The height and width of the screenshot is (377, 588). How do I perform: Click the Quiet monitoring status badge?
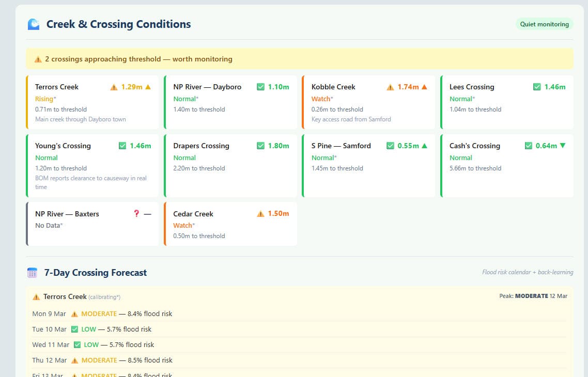(544, 24)
